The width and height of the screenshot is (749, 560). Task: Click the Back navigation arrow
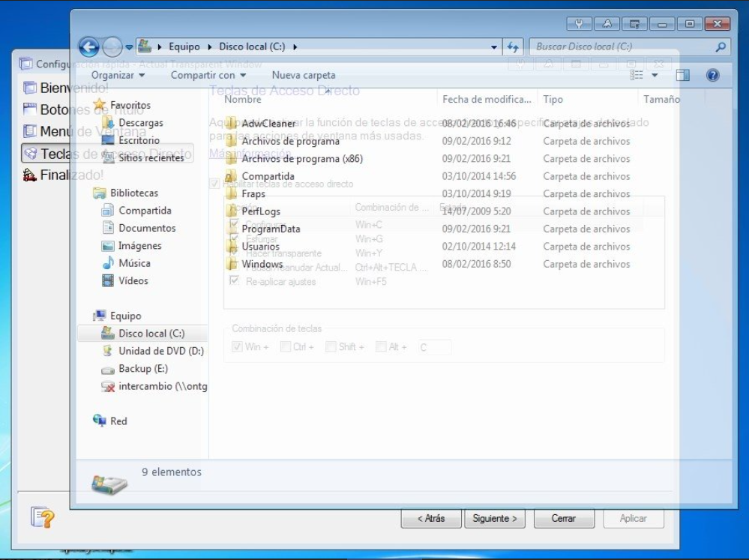tap(90, 46)
